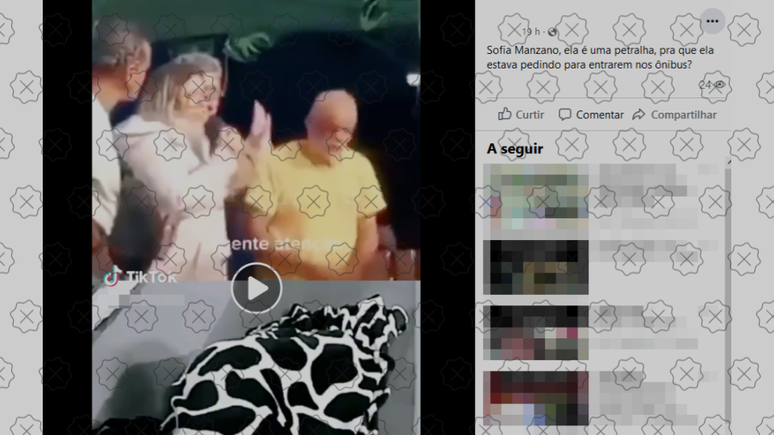Open the three-dot post options menu
Screen dimensions: 774x435
(711, 21)
